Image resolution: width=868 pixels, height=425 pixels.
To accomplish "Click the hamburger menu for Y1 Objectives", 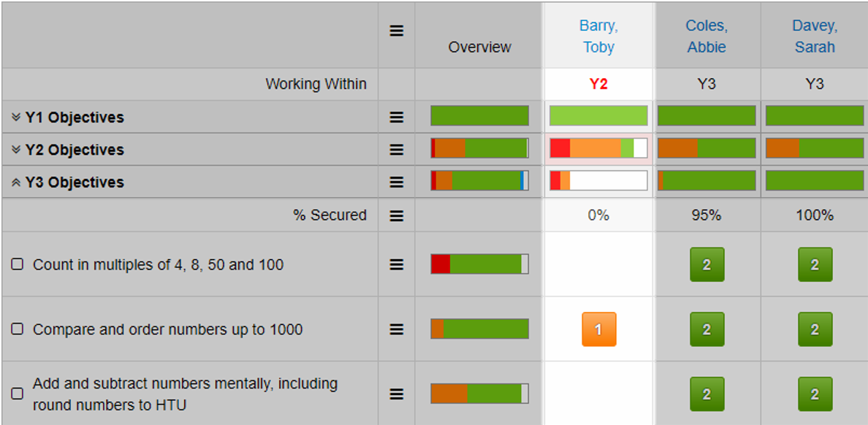I will point(396,117).
